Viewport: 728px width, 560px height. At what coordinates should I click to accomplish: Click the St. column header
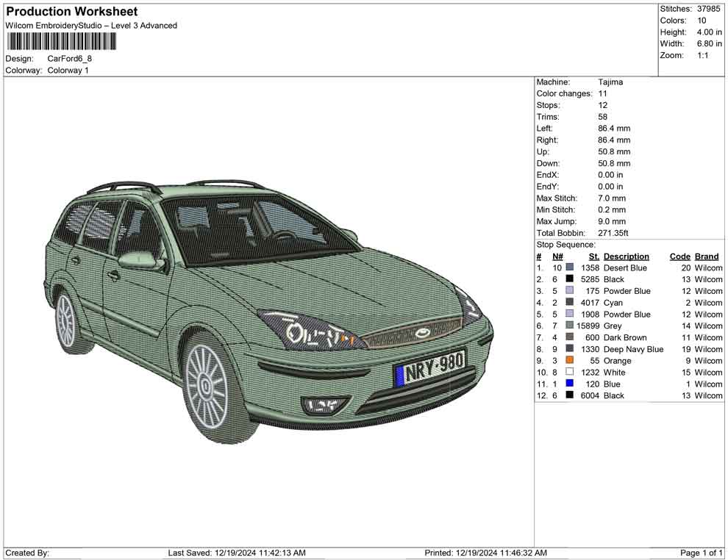pyautogui.click(x=594, y=256)
